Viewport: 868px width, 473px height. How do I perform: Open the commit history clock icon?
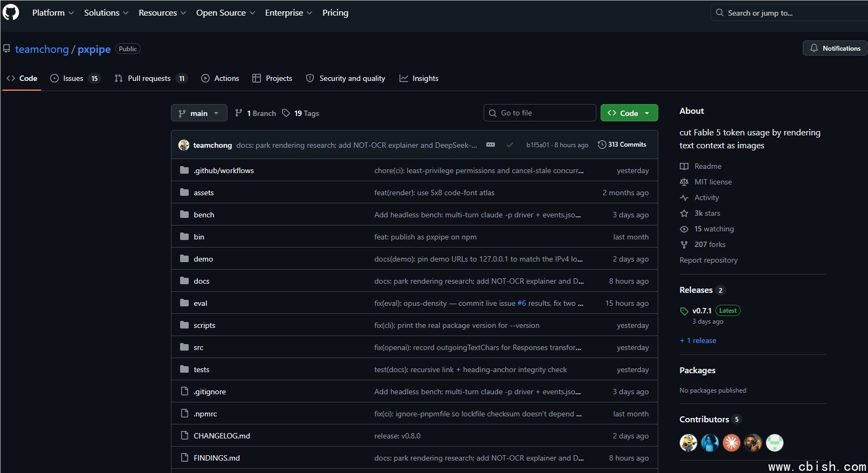[602, 145]
